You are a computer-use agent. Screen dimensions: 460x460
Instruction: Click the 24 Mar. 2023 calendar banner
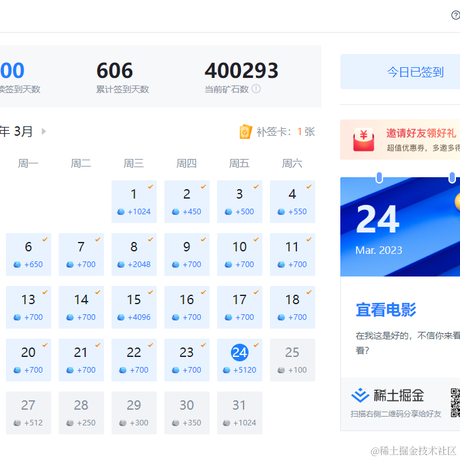point(400,227)
